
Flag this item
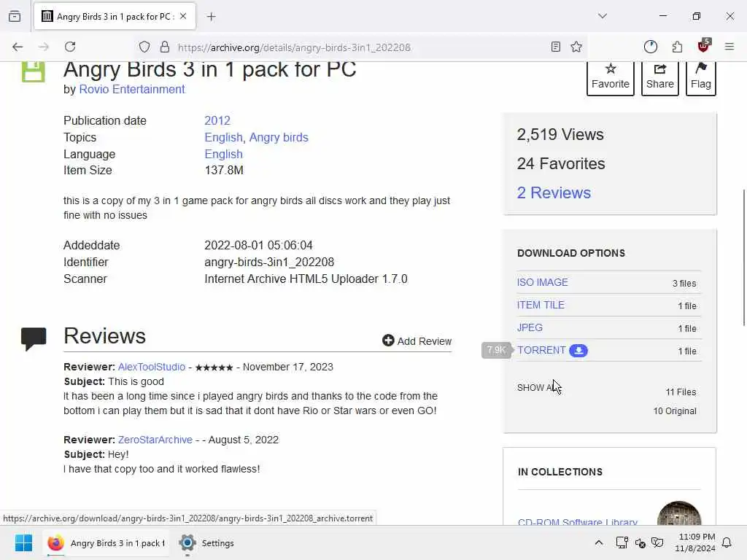click(x=701, y=78)
